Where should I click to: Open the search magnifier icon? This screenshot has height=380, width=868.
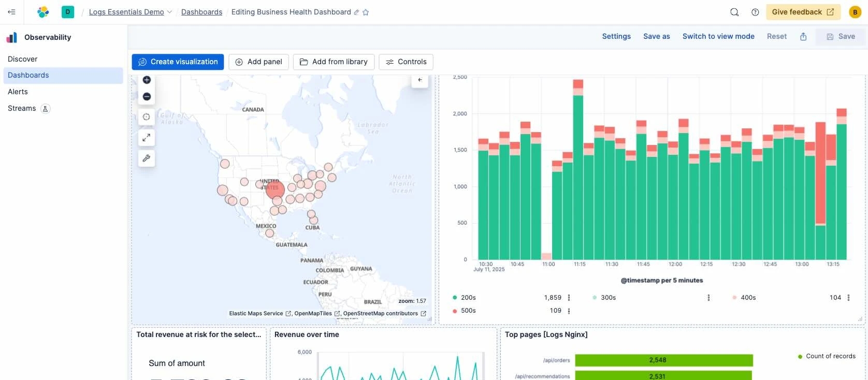734,12
